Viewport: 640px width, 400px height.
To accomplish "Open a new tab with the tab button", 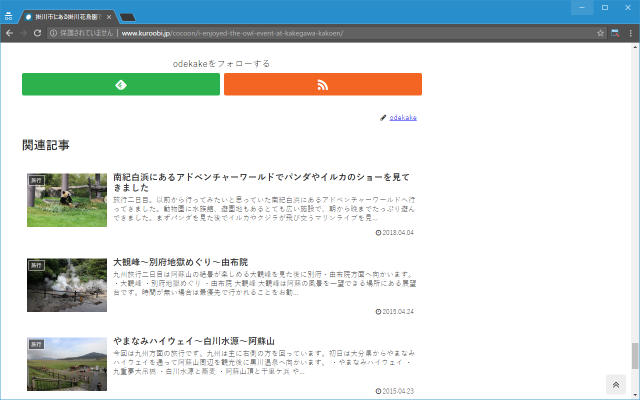I will [128, 17].
